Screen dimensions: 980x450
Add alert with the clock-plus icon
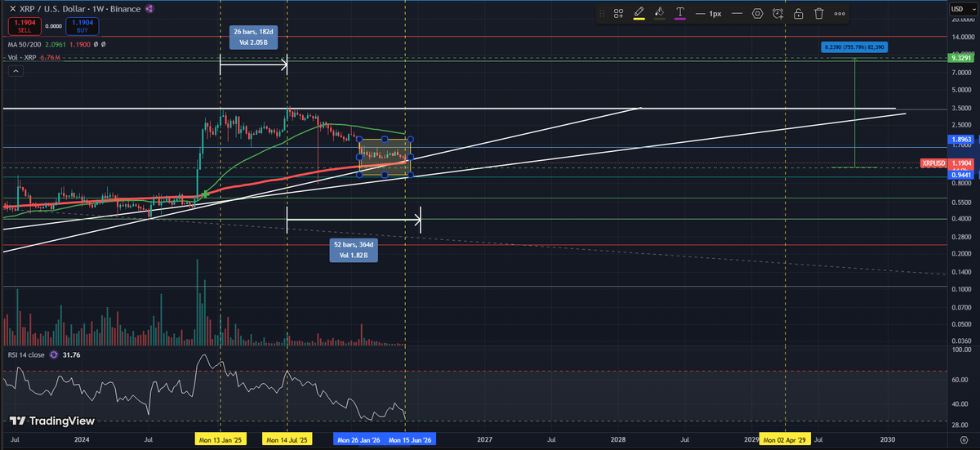(778, 14)
